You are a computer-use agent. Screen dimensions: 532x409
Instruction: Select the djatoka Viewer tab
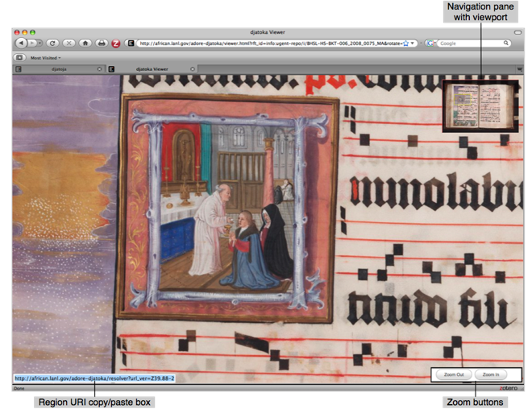(152, 69)
